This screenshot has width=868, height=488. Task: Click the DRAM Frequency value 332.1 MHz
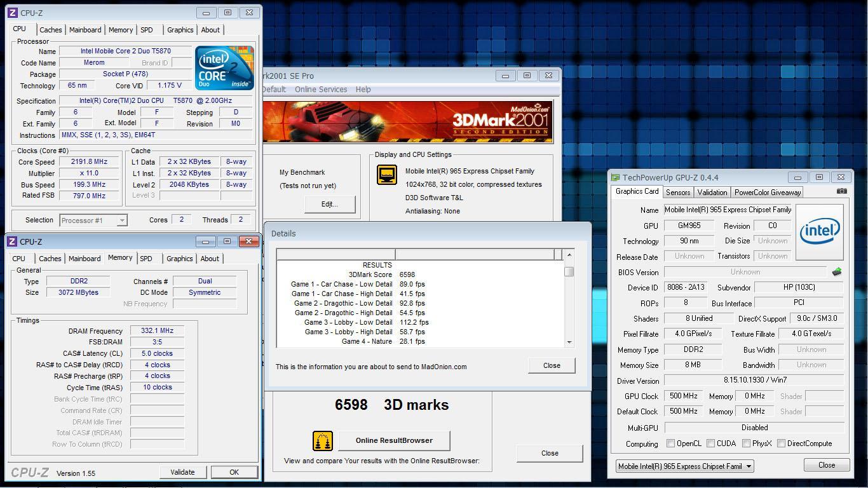click(x=158, y=331)
